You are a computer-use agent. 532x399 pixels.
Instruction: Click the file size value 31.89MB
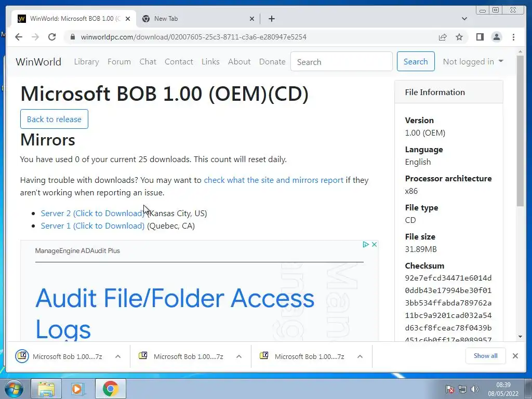[x=421, y=249]
